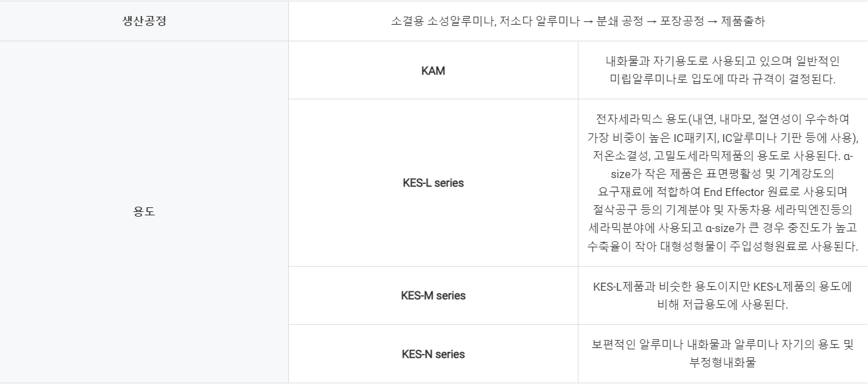868x384 pixels.
Task: Click the 용도 row header cell
Action: pyautogui.click(x=144, y=212)
